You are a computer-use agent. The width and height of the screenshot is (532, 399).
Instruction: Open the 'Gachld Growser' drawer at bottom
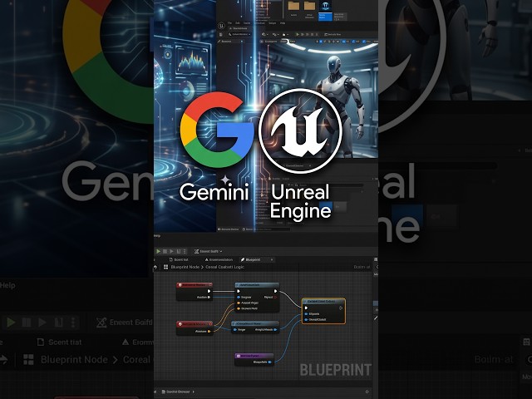pyautogui.click(x=178, y=392)
